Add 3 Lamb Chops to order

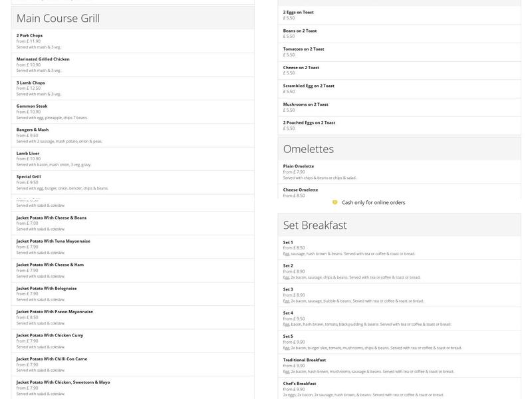point(132,88)
